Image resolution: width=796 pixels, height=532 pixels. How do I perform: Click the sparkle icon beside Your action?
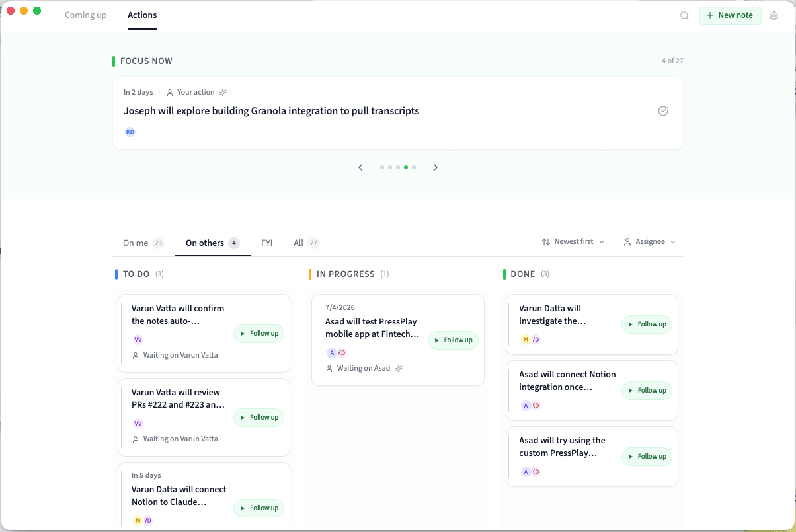pos(223,93)
